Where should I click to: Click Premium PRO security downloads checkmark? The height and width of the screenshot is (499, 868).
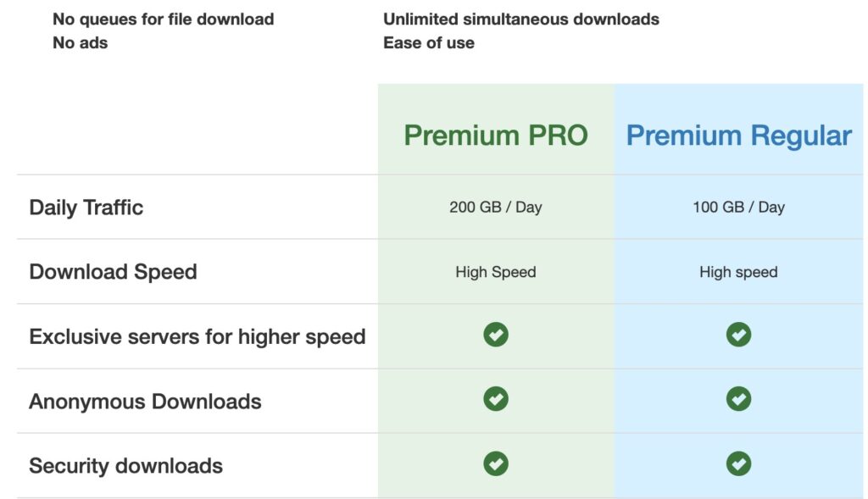point(496,463)
